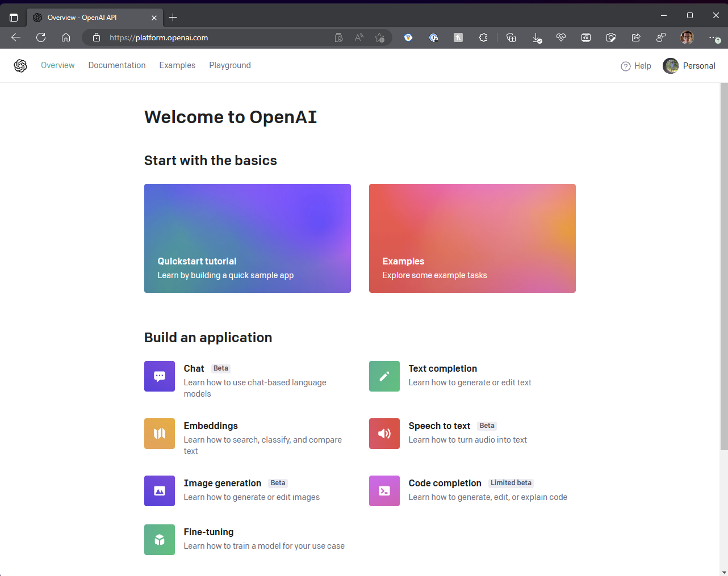Click the Help question mark icon
This screenshot has width=728, height=576.
point(626,66)
